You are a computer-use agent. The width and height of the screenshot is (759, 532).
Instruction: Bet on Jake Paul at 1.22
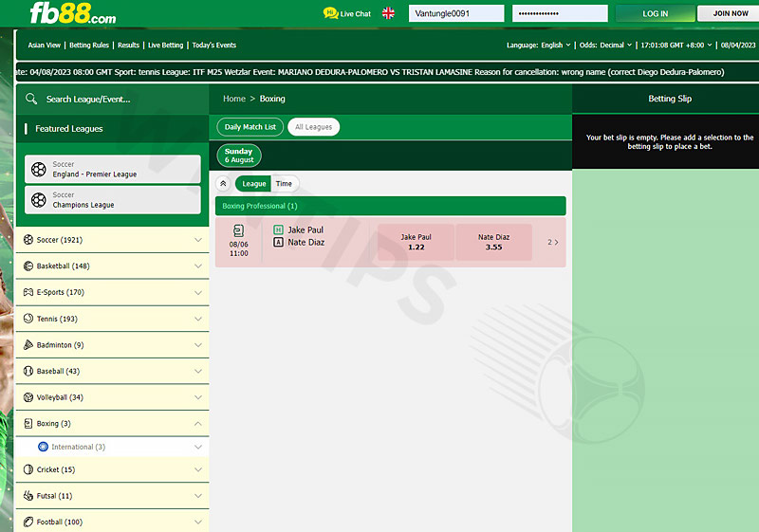(x=416, y=242)
